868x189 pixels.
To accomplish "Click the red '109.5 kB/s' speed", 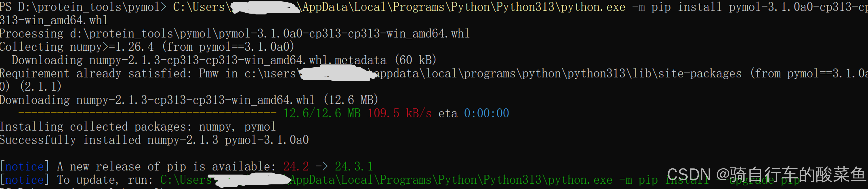I will point(400,113).
